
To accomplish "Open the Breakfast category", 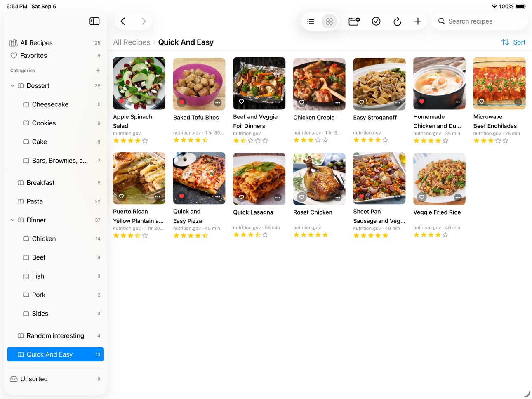I will click(55, 183).
